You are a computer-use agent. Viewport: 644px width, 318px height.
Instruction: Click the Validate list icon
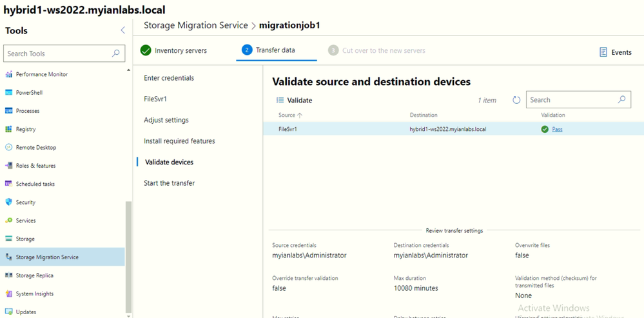coord(280,100)
